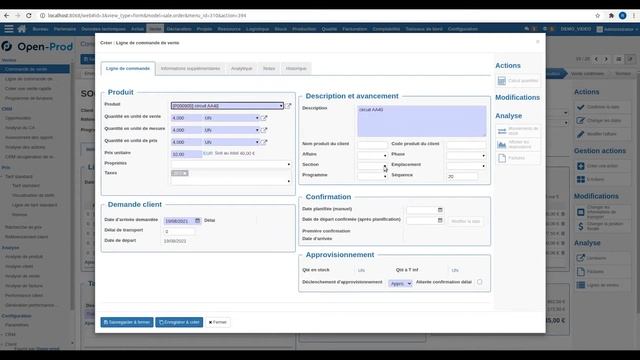Screen dimensions: 640x360
Task: Expand the Taxes dropdown arrow
Action: [x=289, y=181]
